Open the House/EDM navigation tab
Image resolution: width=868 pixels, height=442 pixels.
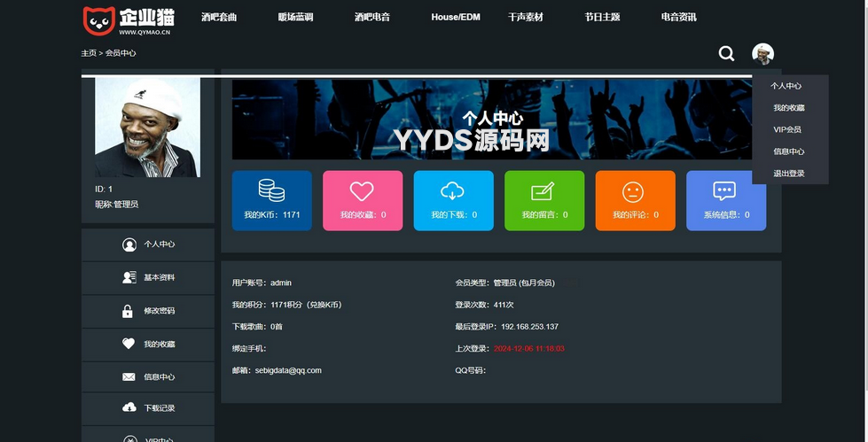pyautogui.click(x=455, y=17)
